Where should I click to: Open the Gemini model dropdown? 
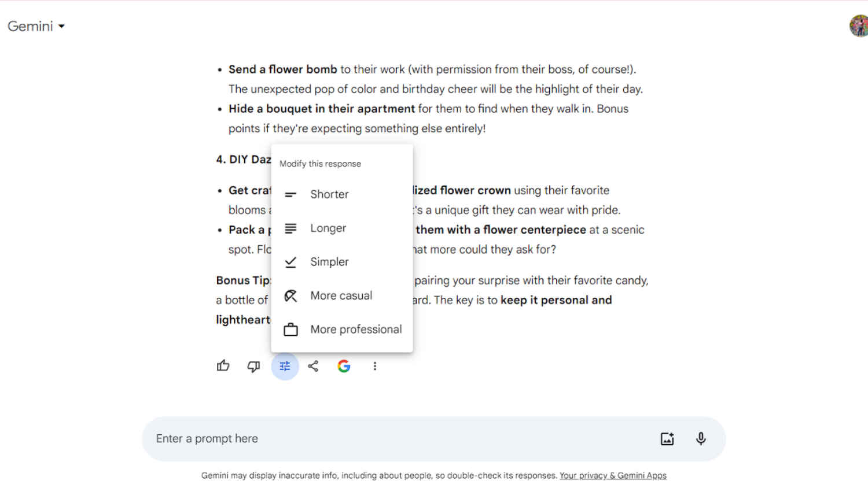pyautogui.click(x=62, y=26)
